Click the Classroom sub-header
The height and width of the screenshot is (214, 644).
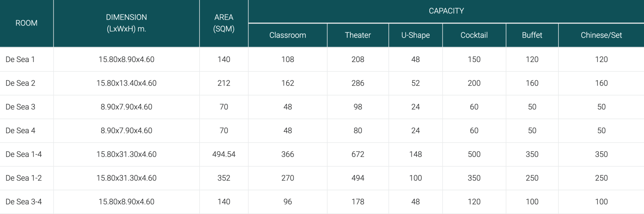tap(288, 35)
